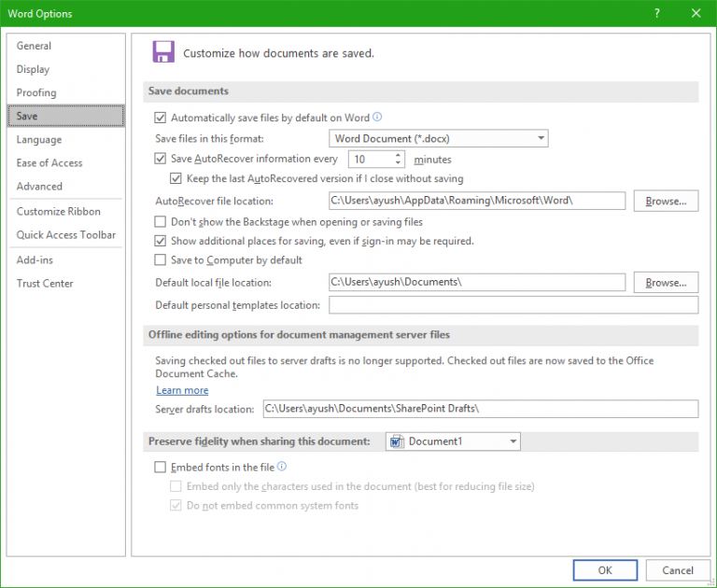Browse for AutoRecover file location
This screenshot has width=717, height=588.
coord(666,201)
